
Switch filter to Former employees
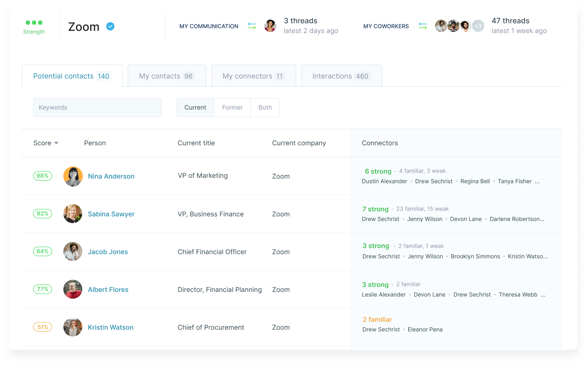(x=232, y=108)
